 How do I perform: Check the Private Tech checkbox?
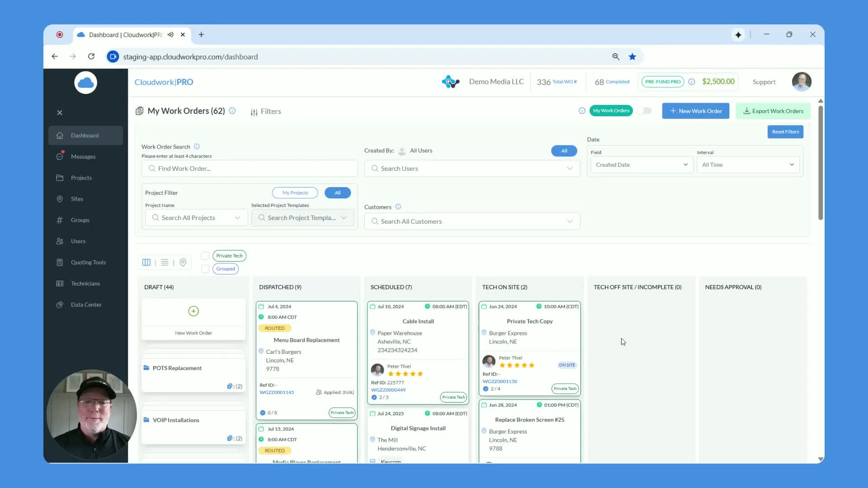coord(205,256)
